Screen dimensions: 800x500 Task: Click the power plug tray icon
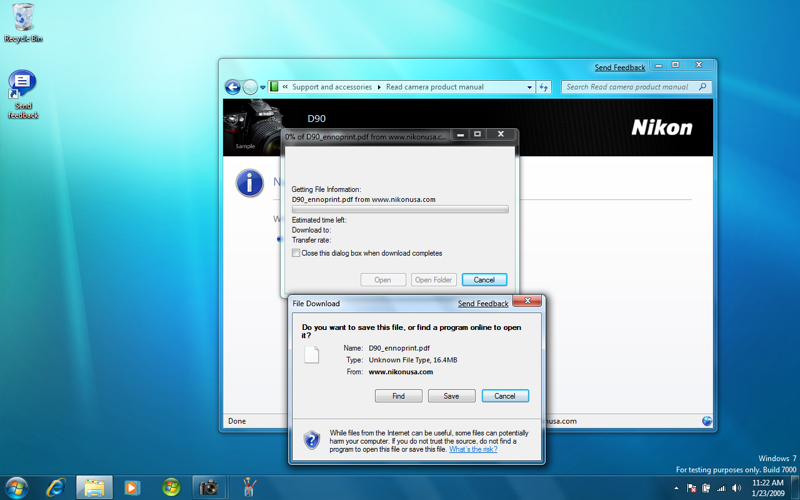pyautogui.click(x=706, y=488)
